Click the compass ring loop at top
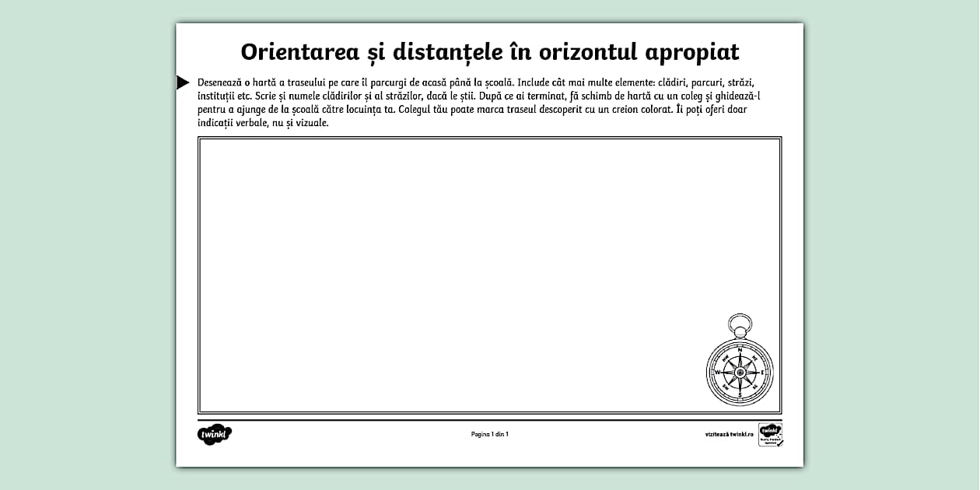This screenshot has width=980, height=490. pos(740,323)
